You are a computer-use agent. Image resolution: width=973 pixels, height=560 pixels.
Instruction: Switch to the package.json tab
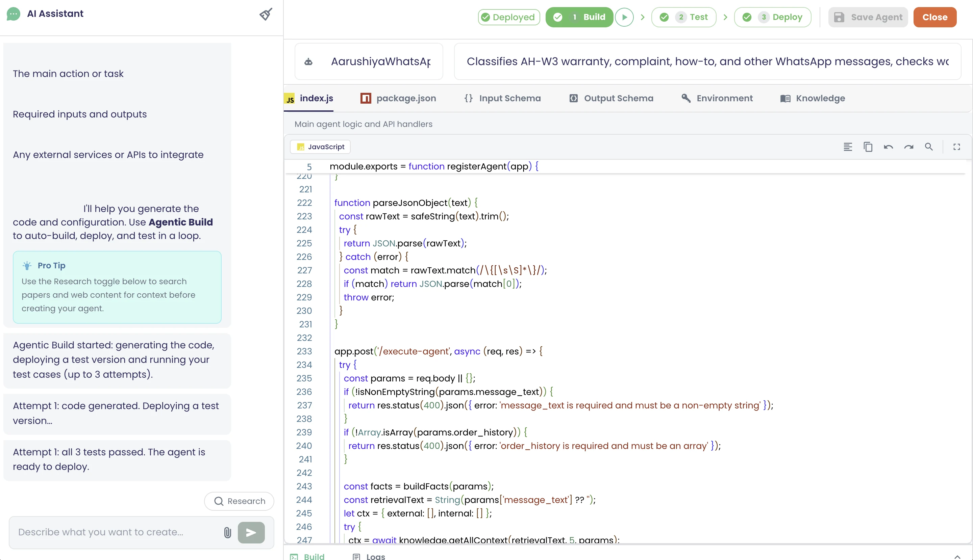[x=398, y=99]
